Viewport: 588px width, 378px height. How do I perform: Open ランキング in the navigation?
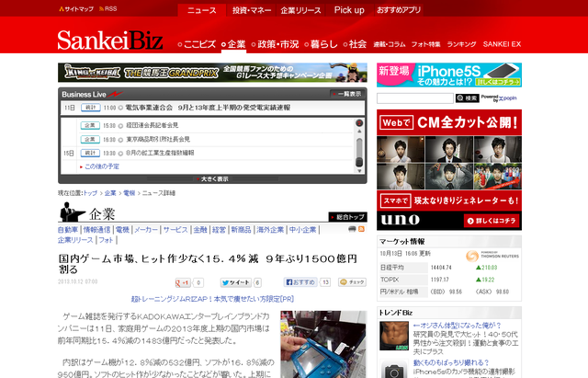461,44
